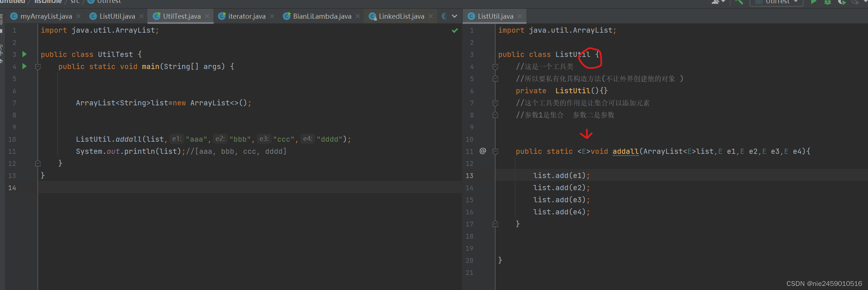The image size is (868, 290).
Task: Close the left-pane ListUtil.java tab
Action: pyautogui.click(x=141, y=16)
